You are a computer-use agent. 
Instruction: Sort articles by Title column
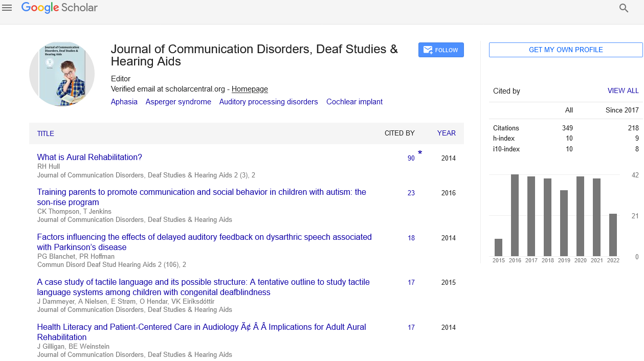[46, 133]
